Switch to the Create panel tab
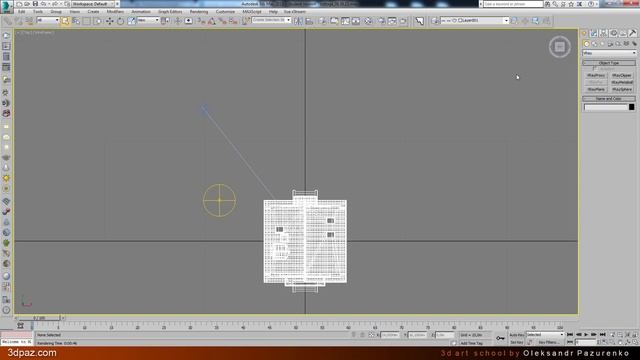The width and height of the screenshot is (640, 360). pos(584,33)
